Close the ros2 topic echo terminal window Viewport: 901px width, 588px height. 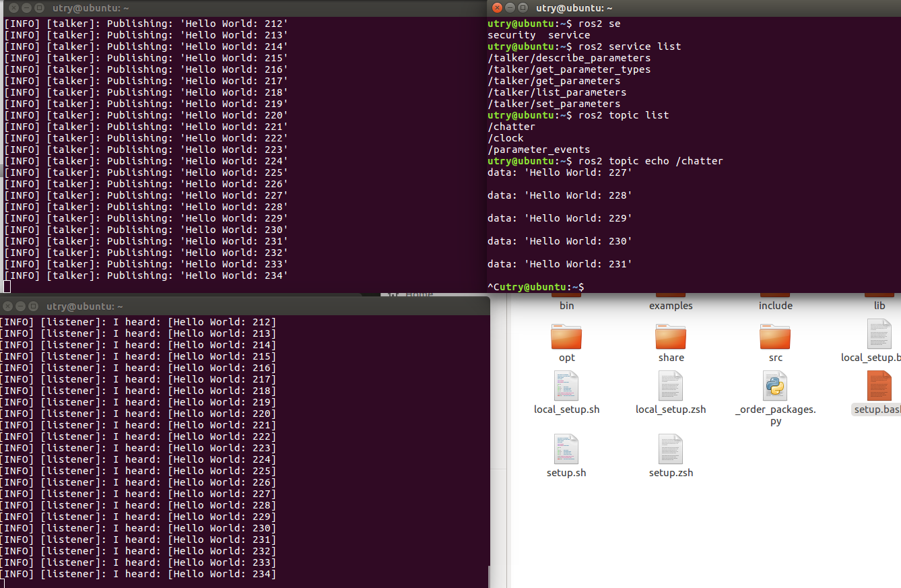497,7
